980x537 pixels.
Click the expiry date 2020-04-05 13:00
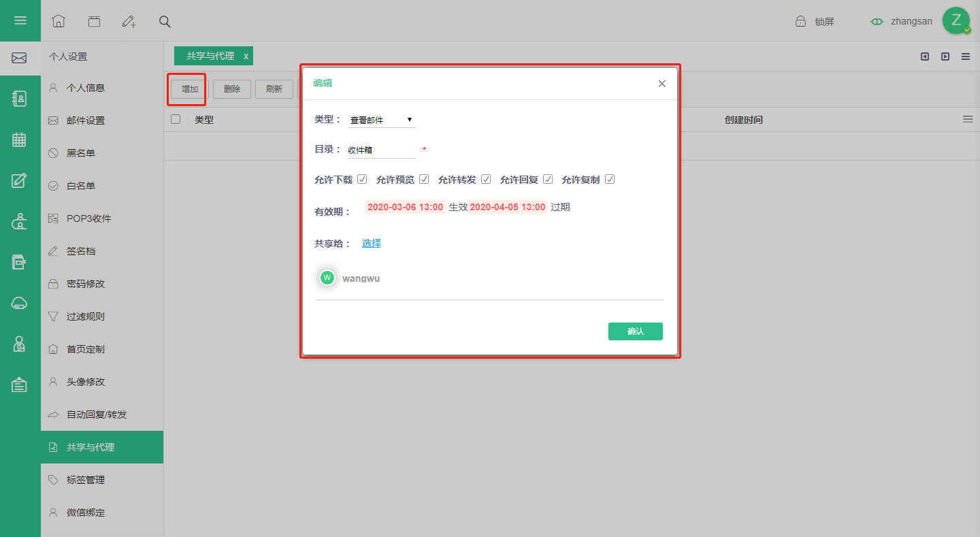click(508, 207)
